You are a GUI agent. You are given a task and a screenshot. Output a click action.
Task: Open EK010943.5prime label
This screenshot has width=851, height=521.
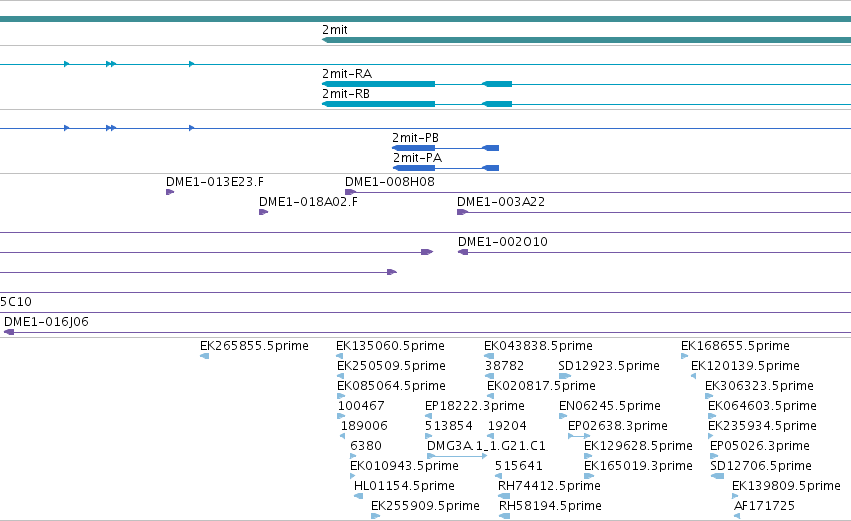(404, 466)
